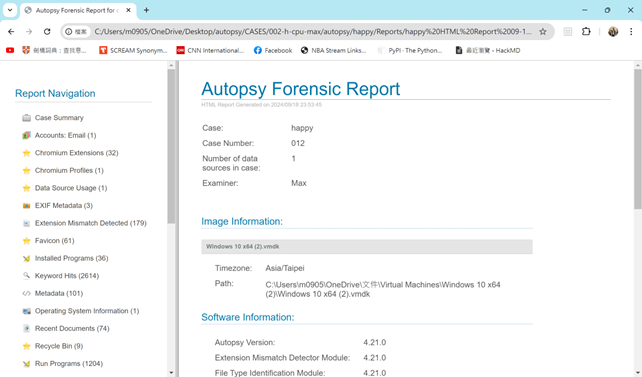The width and height of the screenshot is (642, 377).
Task: Click the Autopsy Version value 4.21.0
Action: coord(375,343)
